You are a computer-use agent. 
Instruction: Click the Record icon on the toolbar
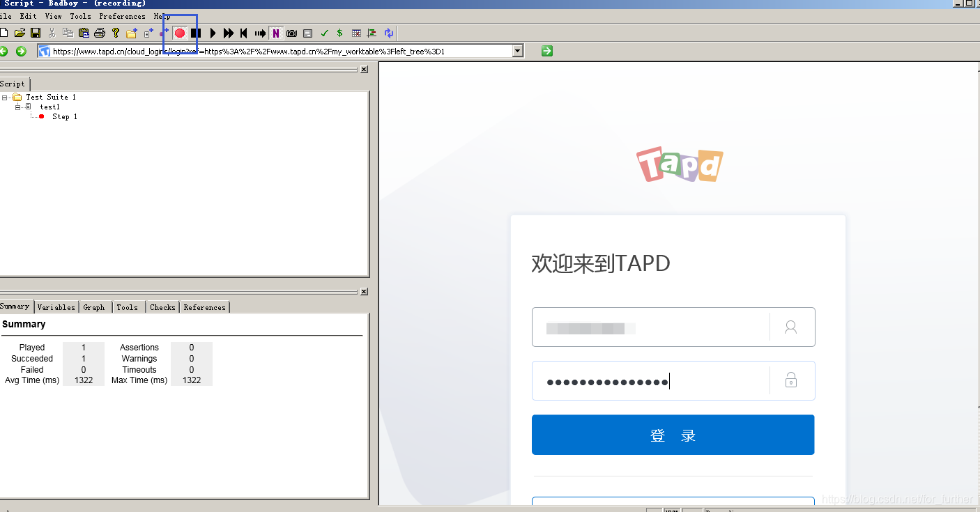click(x=181, y=33)
